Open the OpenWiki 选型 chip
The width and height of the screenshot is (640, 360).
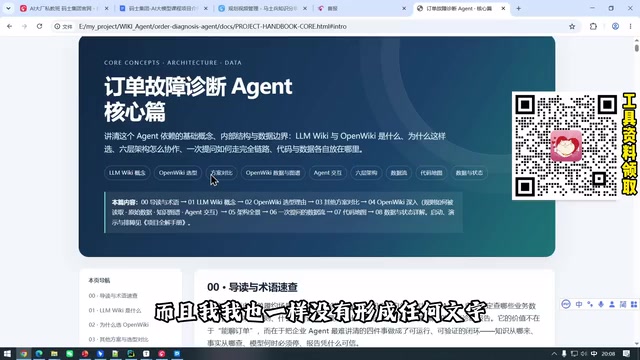(178, 173)
